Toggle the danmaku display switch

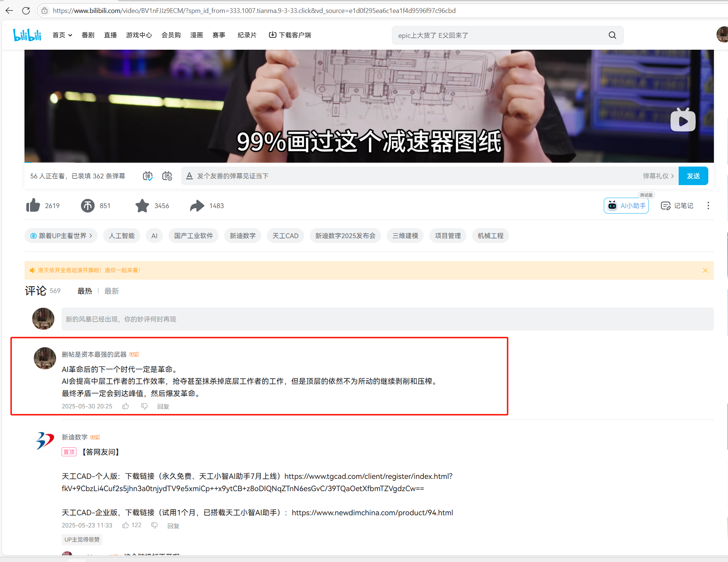pyautogui.click(x=148, y=176)
